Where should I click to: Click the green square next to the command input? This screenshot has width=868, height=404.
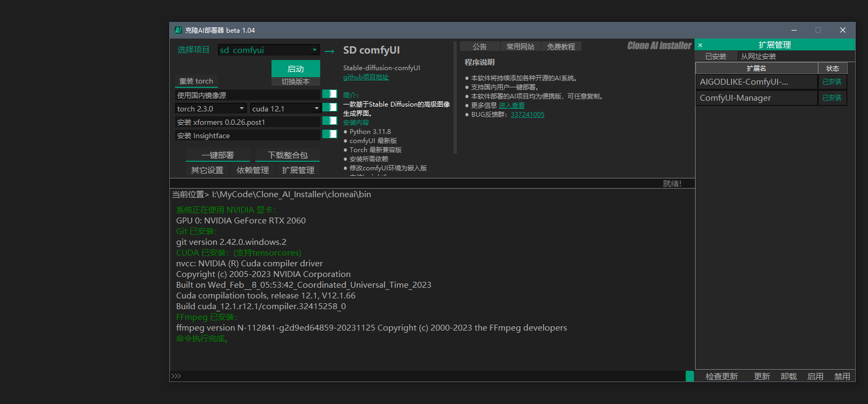690,376
